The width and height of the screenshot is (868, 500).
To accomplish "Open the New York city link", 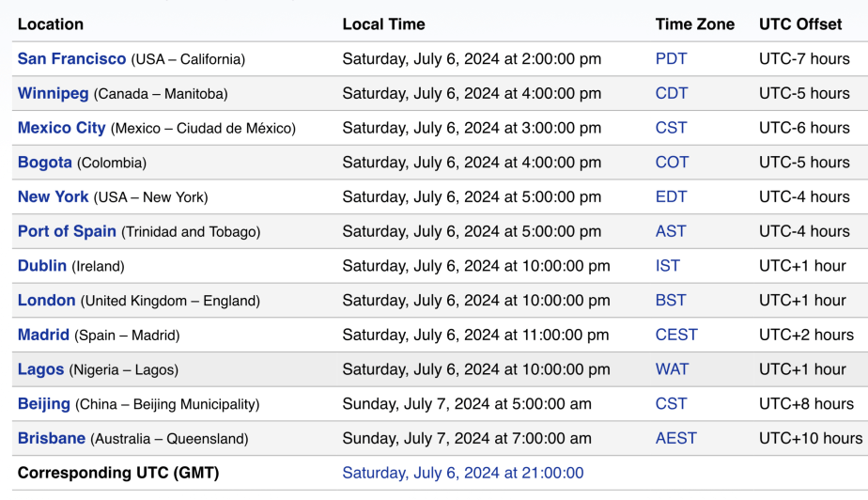I will point(53,196).
